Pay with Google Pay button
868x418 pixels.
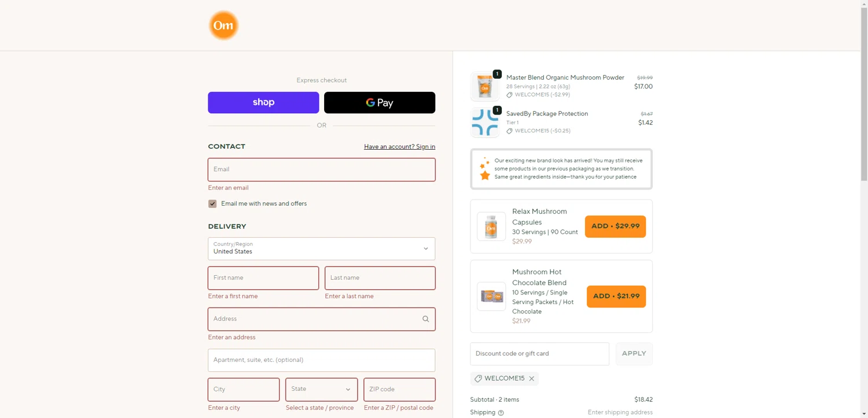(380, 102)
